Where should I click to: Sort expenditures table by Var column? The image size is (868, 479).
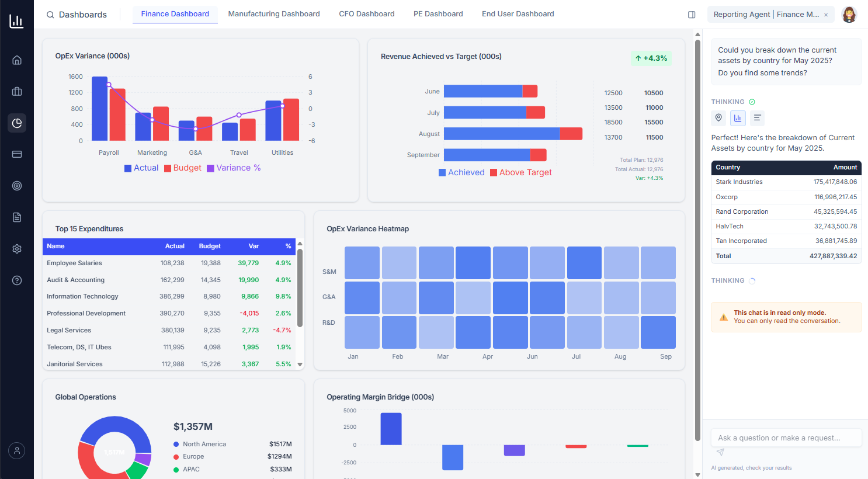coord(254,247)
